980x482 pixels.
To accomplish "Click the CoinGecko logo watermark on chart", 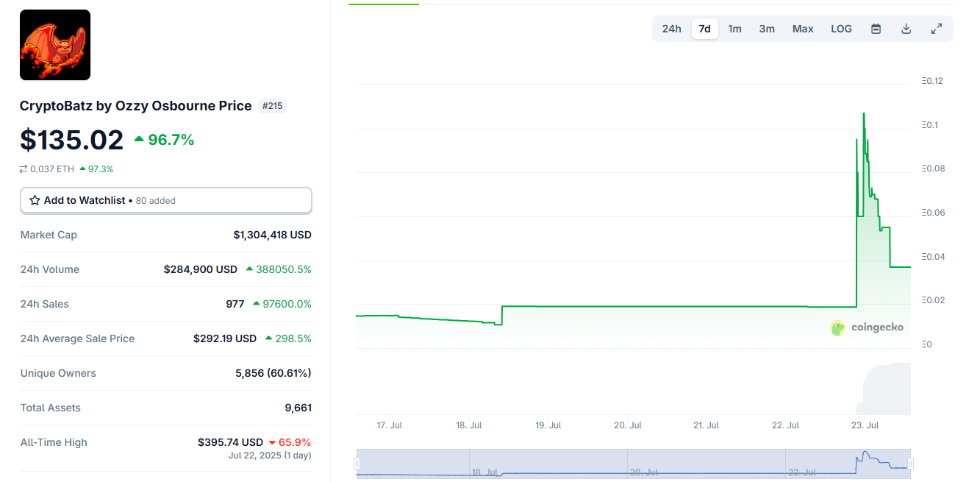I will [867, 327].
